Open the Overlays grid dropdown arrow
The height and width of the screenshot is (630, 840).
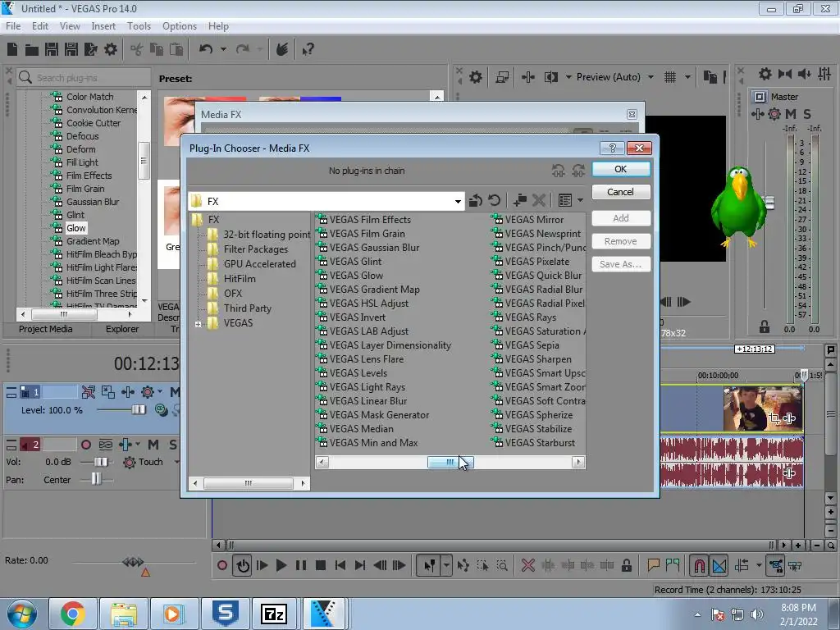click(687, 77)
